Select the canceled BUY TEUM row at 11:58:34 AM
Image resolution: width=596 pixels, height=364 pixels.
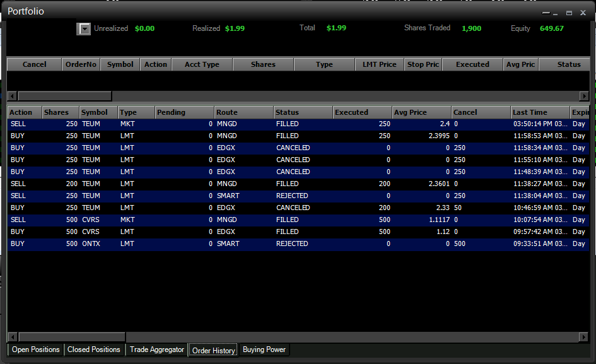tap(298, 148)
